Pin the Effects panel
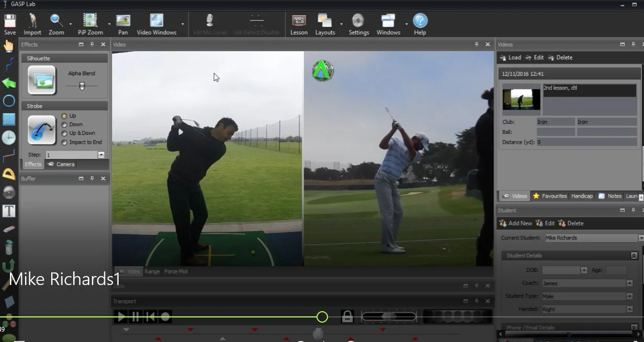The height and width of the screenshot is (342, 644). click(x=92, y=44)
